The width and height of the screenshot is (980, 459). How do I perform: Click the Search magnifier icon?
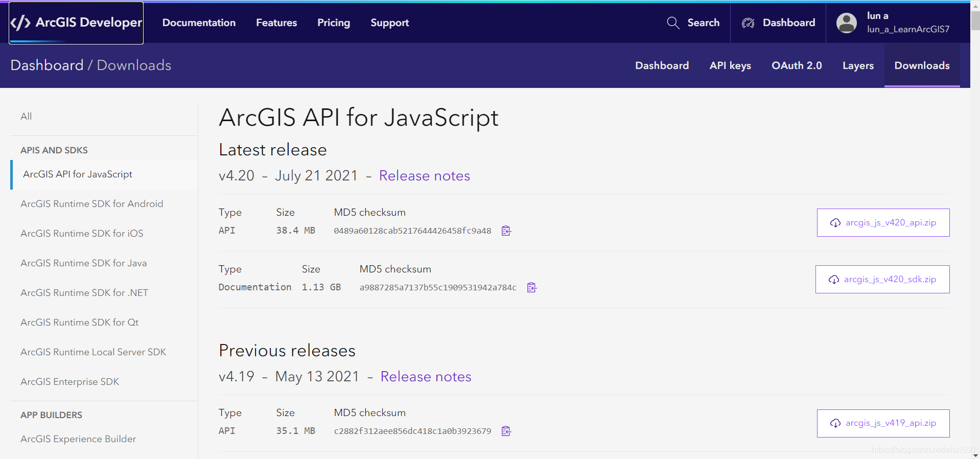point(673,23)
